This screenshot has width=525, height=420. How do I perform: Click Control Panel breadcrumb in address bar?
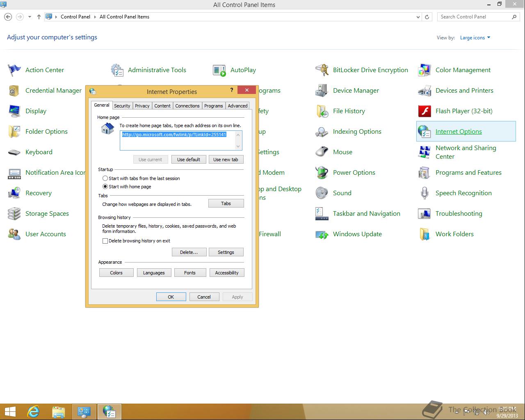(75, 17)
